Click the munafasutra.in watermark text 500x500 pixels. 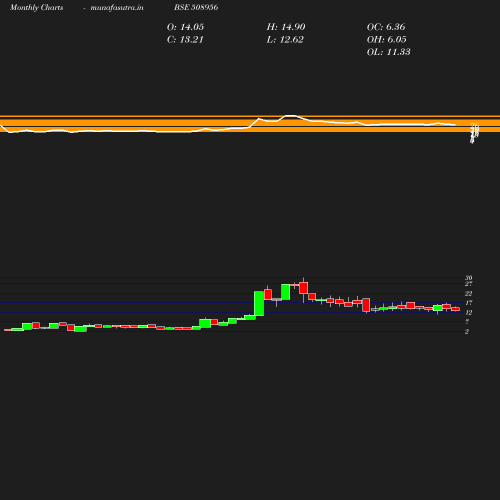117,7
